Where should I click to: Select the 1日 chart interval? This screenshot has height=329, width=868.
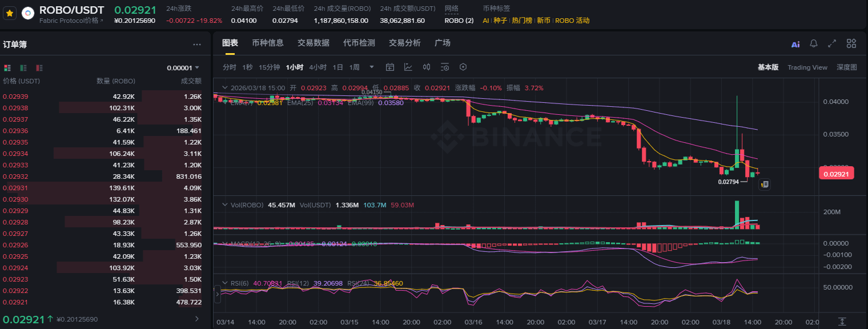tap(338, 67)
